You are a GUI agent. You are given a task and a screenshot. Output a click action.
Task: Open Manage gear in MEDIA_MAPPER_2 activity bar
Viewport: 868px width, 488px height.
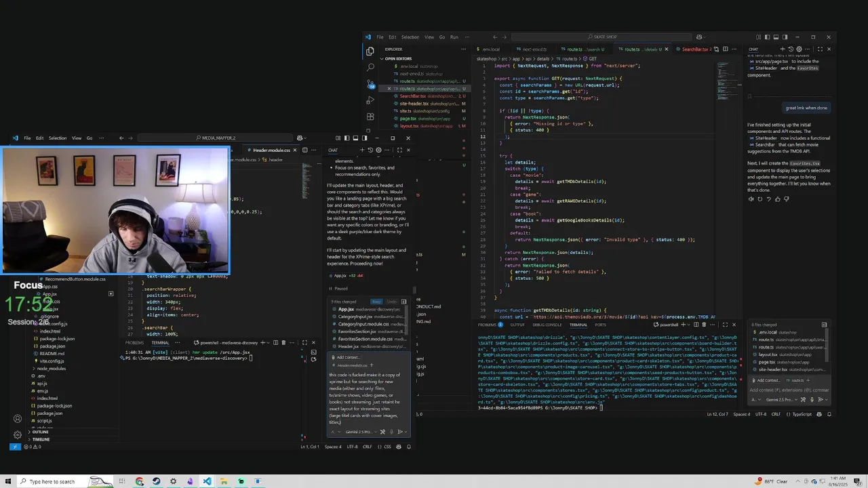click(x=18, y=434)
